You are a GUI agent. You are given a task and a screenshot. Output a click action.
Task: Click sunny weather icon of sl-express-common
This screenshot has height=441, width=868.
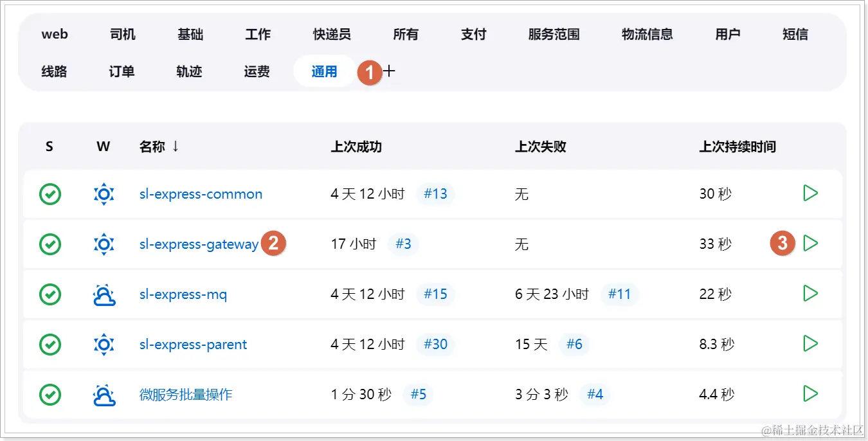tap(104, 194)
